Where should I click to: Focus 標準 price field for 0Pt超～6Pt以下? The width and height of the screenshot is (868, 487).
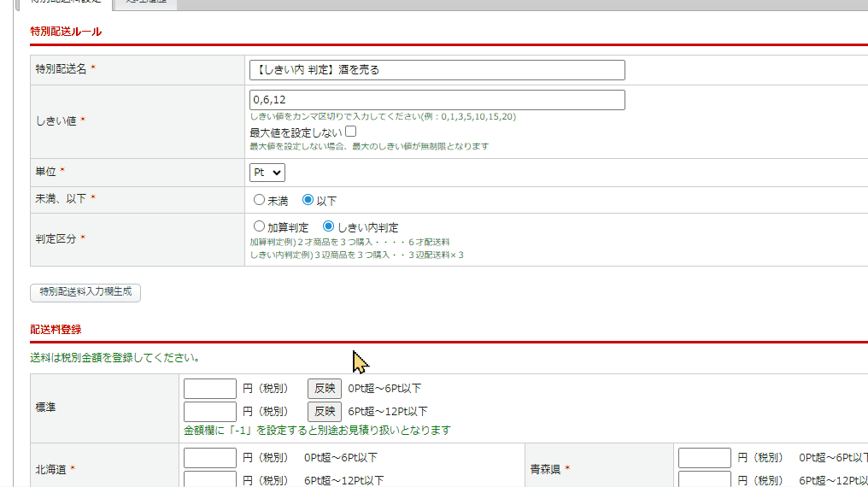pos(210,389)
